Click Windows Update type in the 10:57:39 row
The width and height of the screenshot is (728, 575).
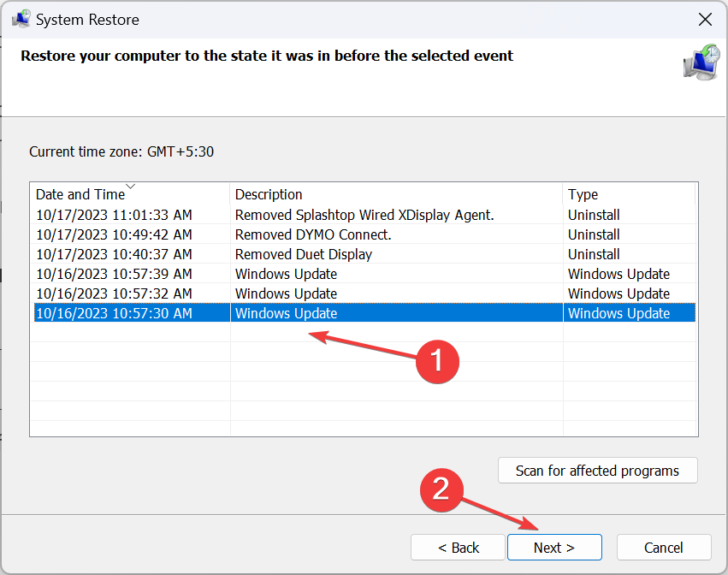point(619,274)
